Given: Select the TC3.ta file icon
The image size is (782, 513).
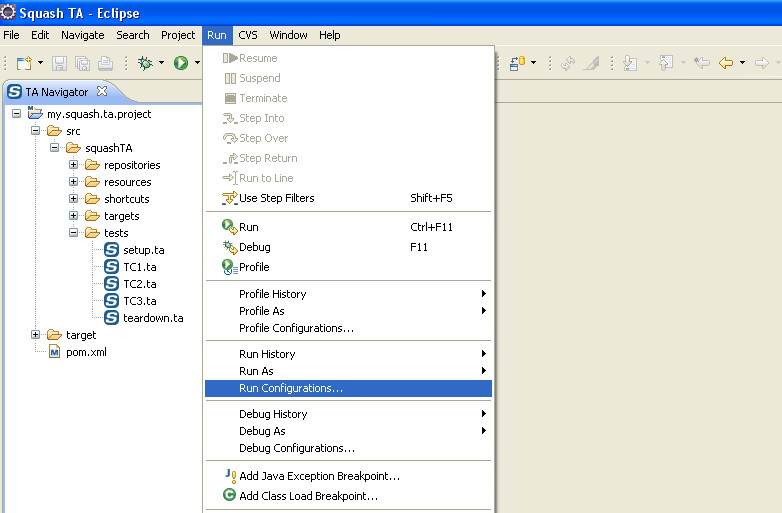Looking at the screenshot, I should tap(111, 301).
